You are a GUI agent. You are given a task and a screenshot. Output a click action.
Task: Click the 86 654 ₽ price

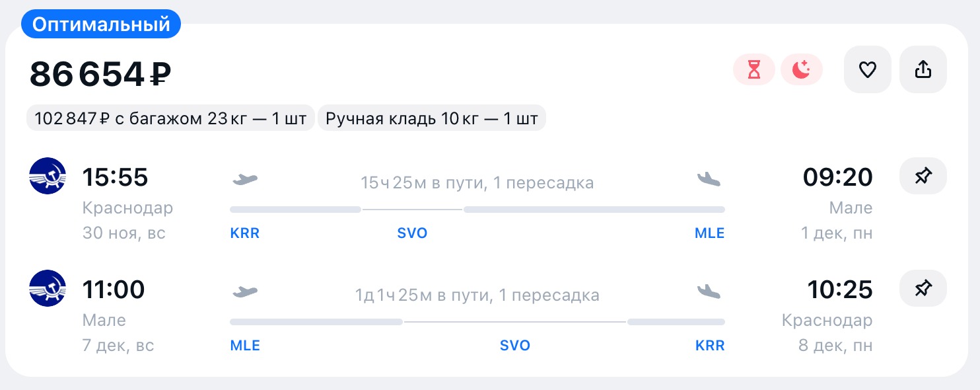(x=100, y=74)
